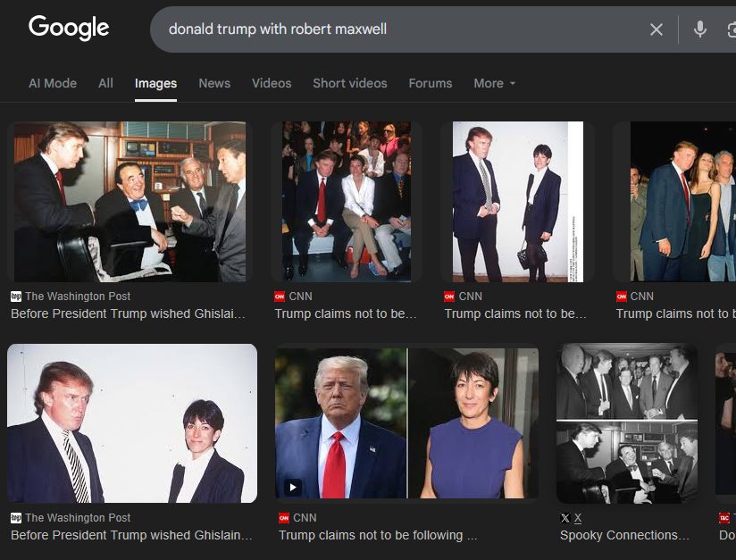Screen dimensions: 736x560
Task: Open the 'Spooky Connections…' result title
Action: tap(624, 535)
